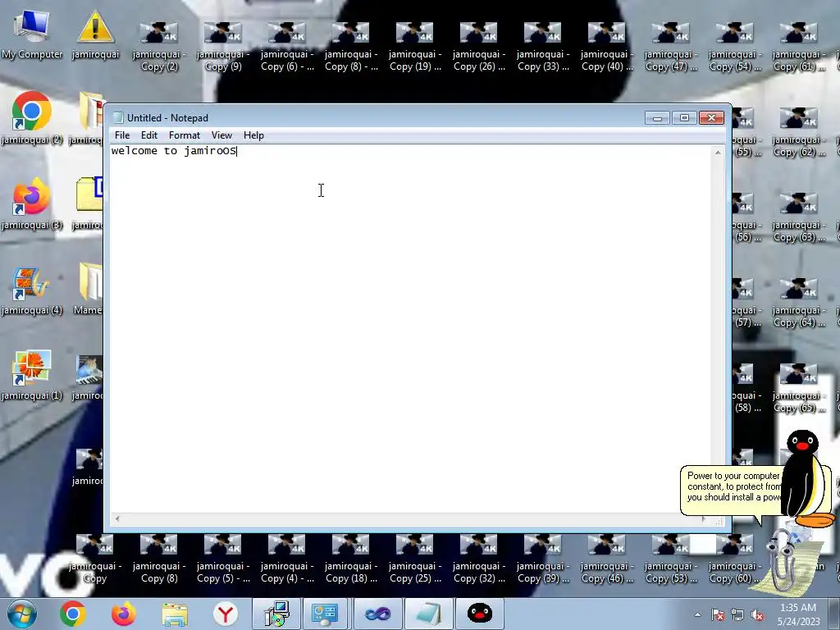Select the jamiroquai (2) Chrome shortcut icon
The image size is (840, 630).
pos(32,118)
